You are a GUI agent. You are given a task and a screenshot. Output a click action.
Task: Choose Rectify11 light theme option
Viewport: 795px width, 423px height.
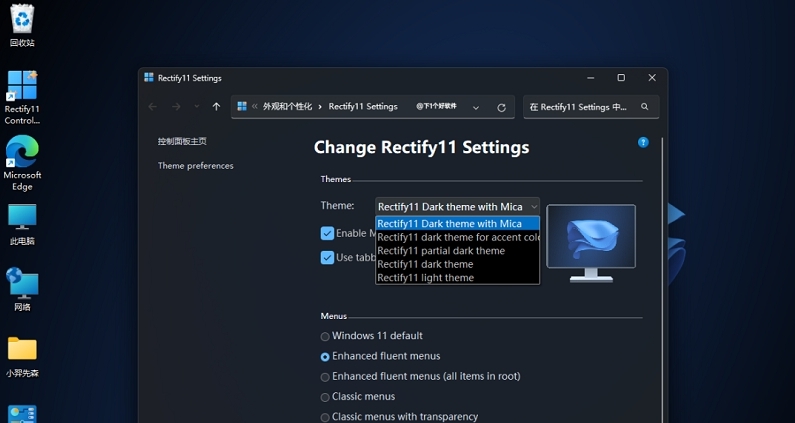click(x=457, y=277)
